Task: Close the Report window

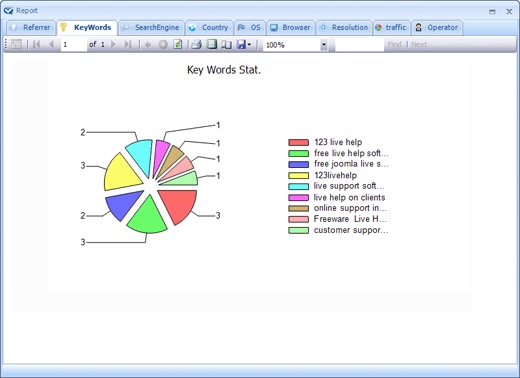Action: coord(509,12)
